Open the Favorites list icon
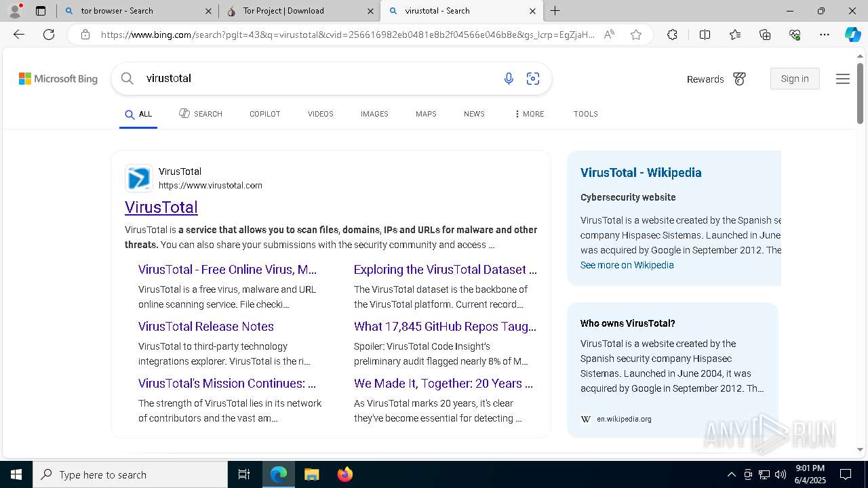 735,35
